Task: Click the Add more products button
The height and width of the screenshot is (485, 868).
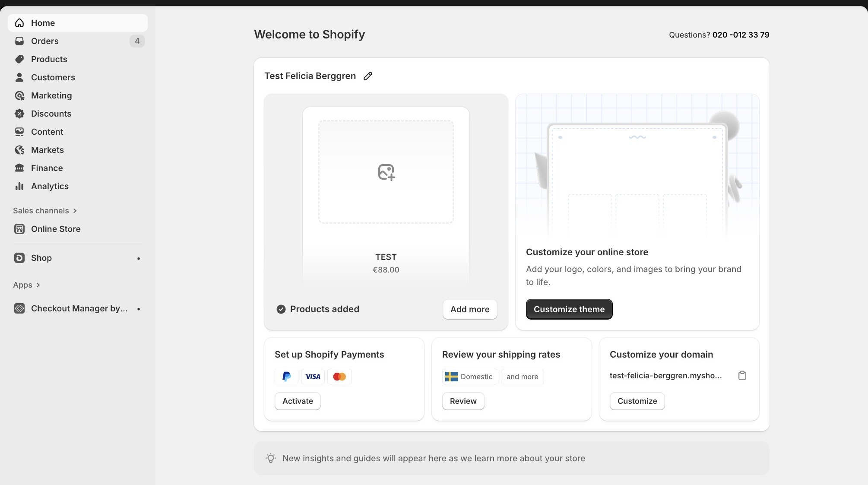Action: (x=469, y=309)
